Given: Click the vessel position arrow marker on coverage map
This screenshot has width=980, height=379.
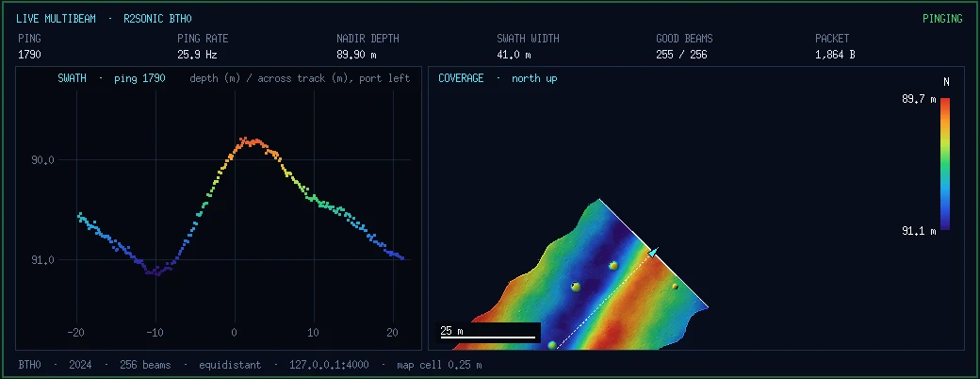Looking at the screenshot, I should coord(652,252).
